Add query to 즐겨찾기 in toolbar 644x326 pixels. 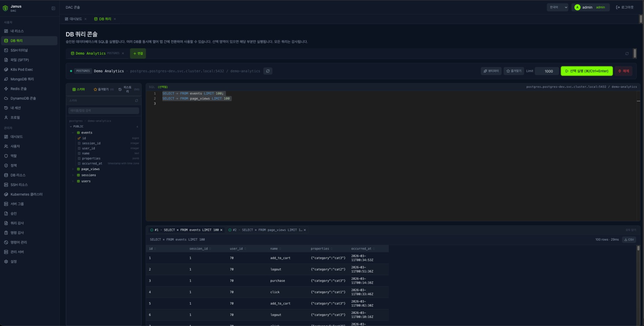[514, 71]
